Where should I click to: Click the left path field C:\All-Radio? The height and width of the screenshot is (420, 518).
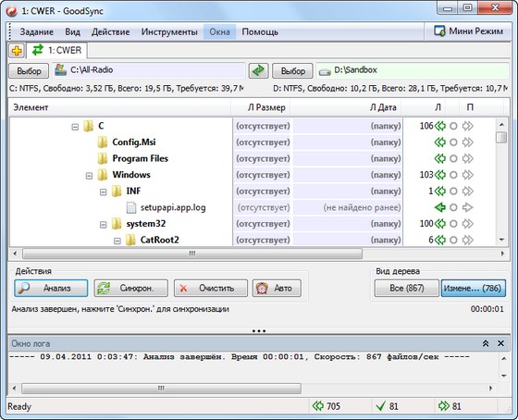tap(149, 70)
